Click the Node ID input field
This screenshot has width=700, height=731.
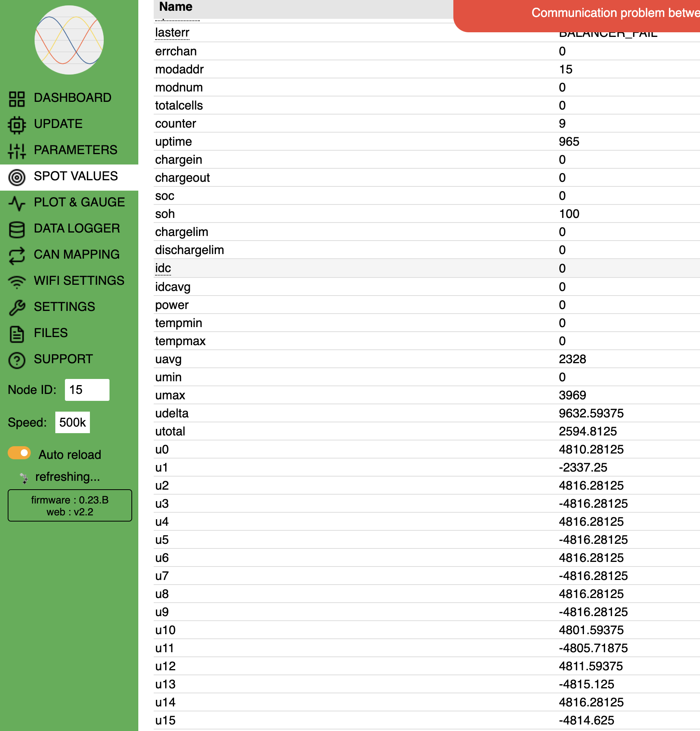pos(87,390)
